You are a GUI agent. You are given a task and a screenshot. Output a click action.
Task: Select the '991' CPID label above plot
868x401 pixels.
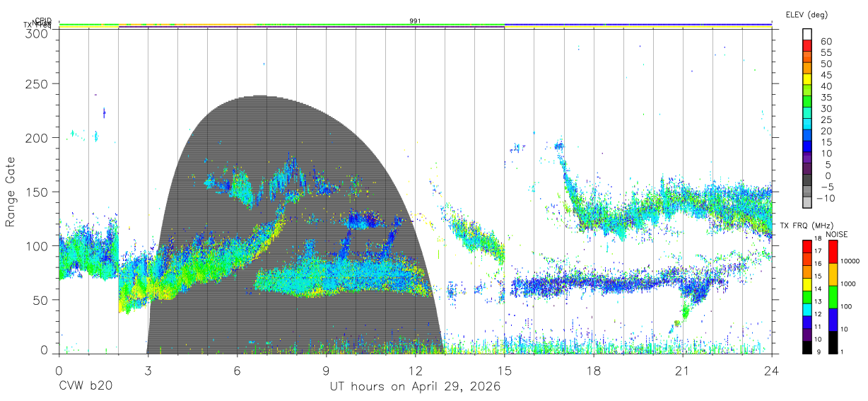pyautogui.click(x=415, y=21)
